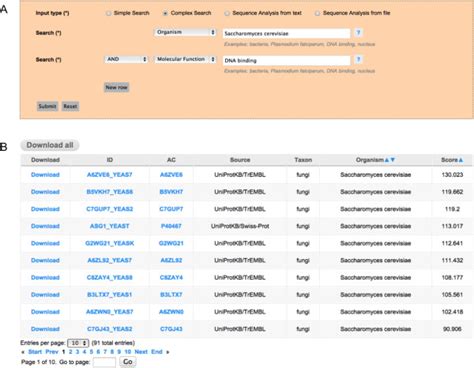
Task: Click the Saccharomyces cerevisiae search field
Action: (x=286, y=33)
